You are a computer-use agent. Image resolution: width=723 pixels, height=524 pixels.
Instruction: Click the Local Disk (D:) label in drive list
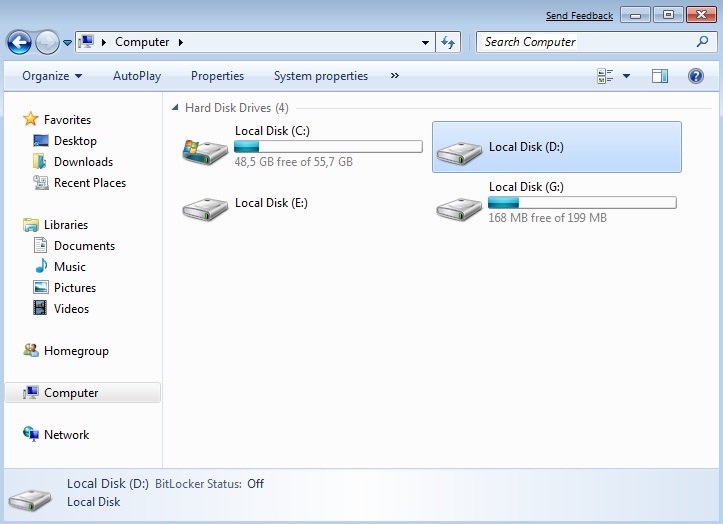coord(526,147)
